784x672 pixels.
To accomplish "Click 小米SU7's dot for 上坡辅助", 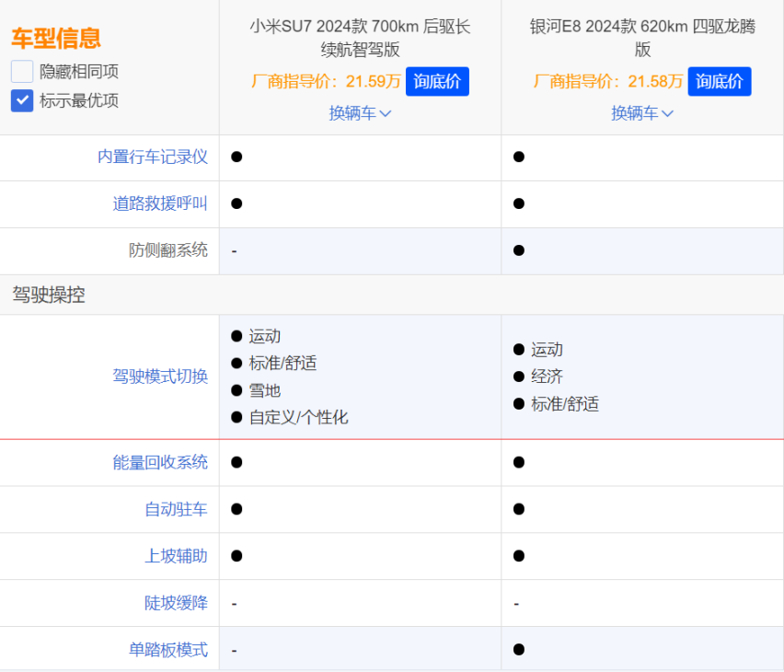I will (x=237, y=556).
